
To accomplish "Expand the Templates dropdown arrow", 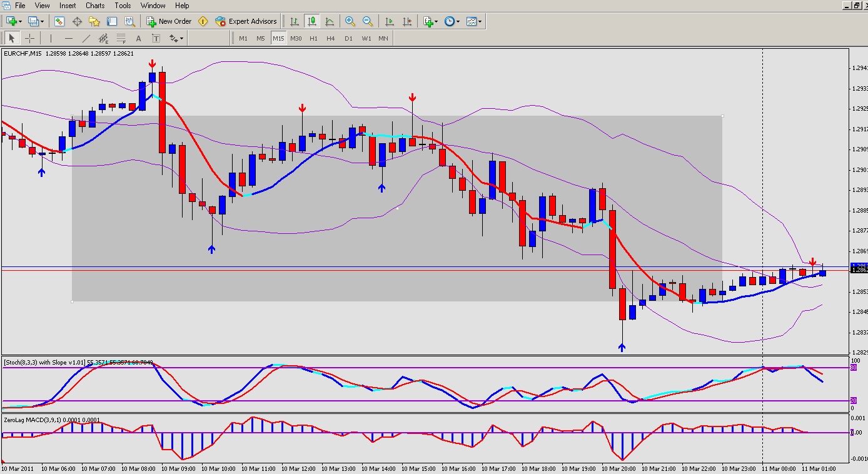I will (x=480, y=21).
